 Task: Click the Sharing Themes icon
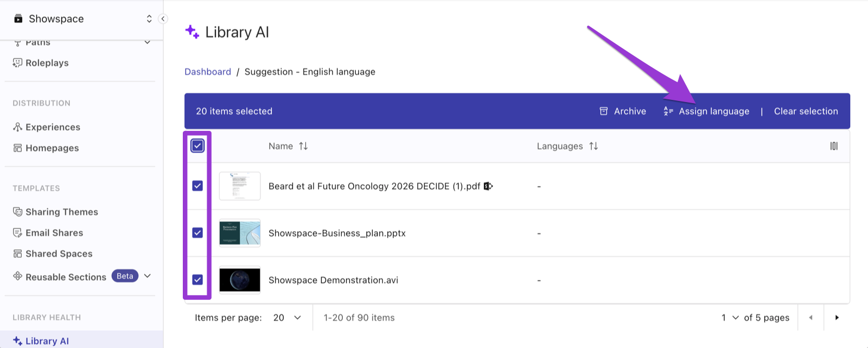pos(17,212)
